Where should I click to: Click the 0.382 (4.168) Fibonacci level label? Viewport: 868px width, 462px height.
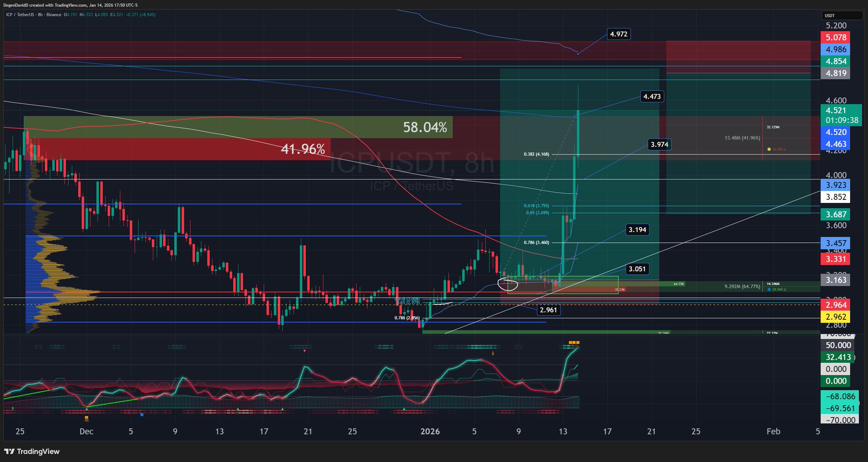click(536, 154)
